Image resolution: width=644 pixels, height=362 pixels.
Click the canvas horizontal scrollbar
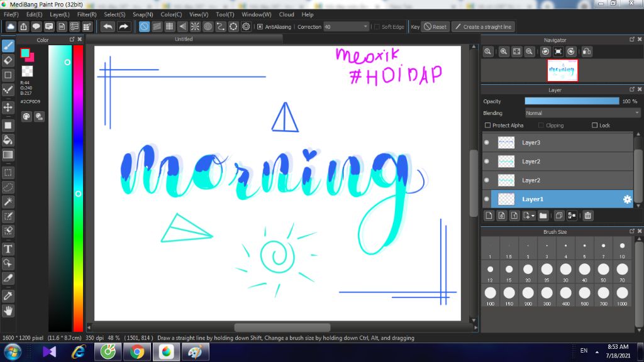(x=282, y=327)
